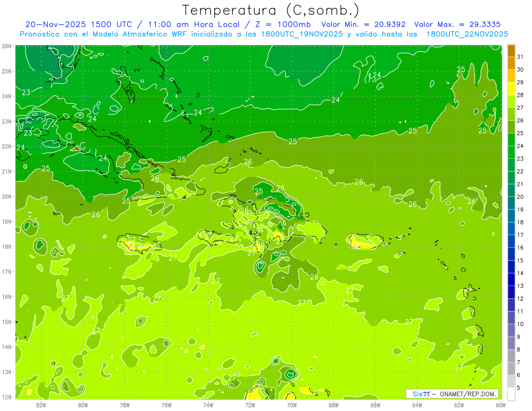The width and height of the screenshot is (532, 411).
Task: Click the "15N" latitude axis label
Action: pyautogui.click(x=7, y=321)
